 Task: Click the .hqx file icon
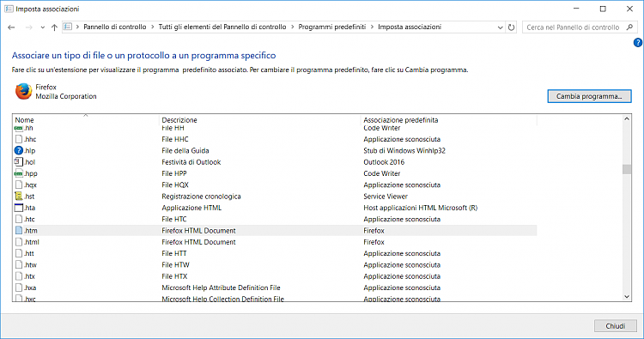(x=19, y=185)
